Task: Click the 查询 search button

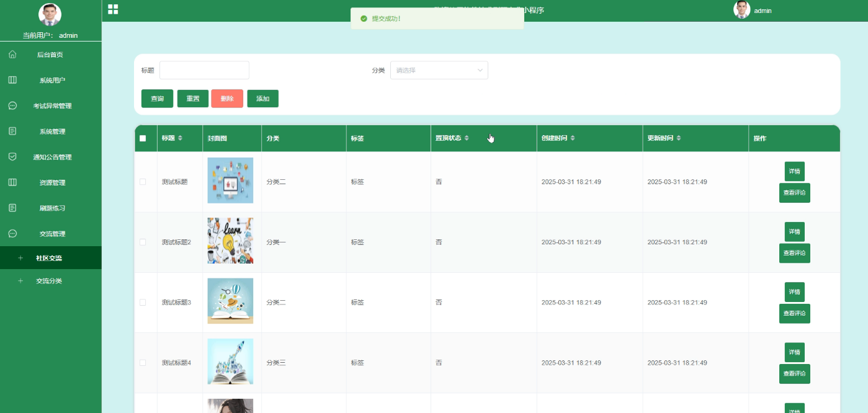Action: pos(157,99)
